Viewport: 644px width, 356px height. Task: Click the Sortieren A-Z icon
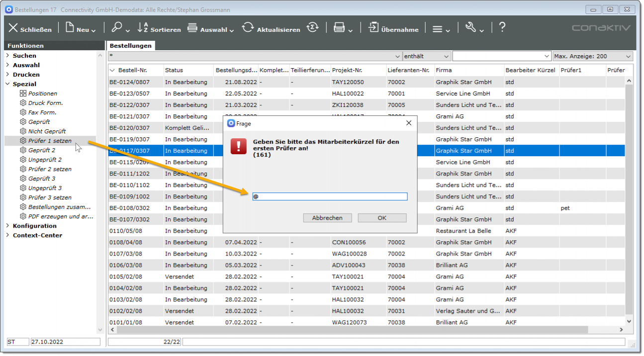click(143, 28)
